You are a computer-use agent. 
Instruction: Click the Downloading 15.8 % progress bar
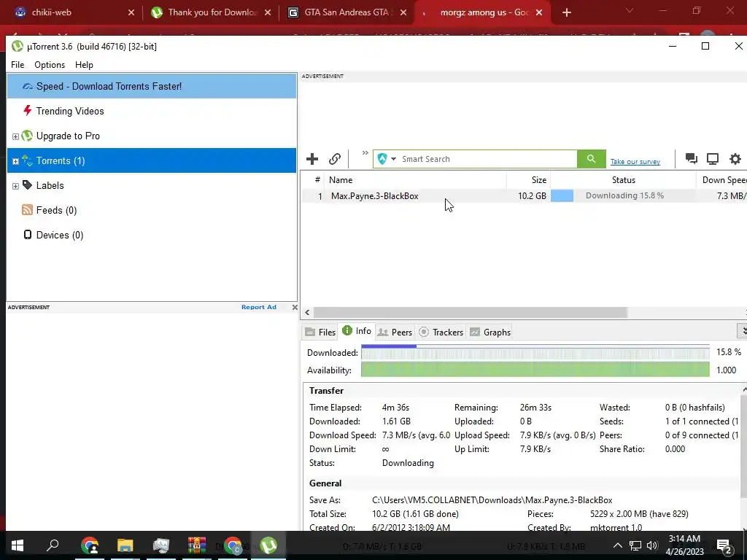point(623,195)
